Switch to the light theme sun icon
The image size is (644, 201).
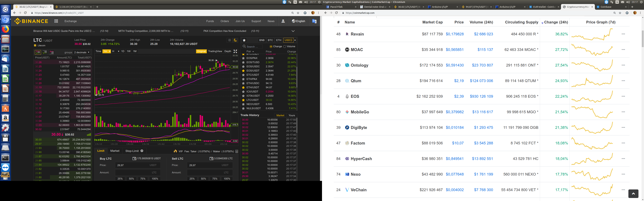229,40
